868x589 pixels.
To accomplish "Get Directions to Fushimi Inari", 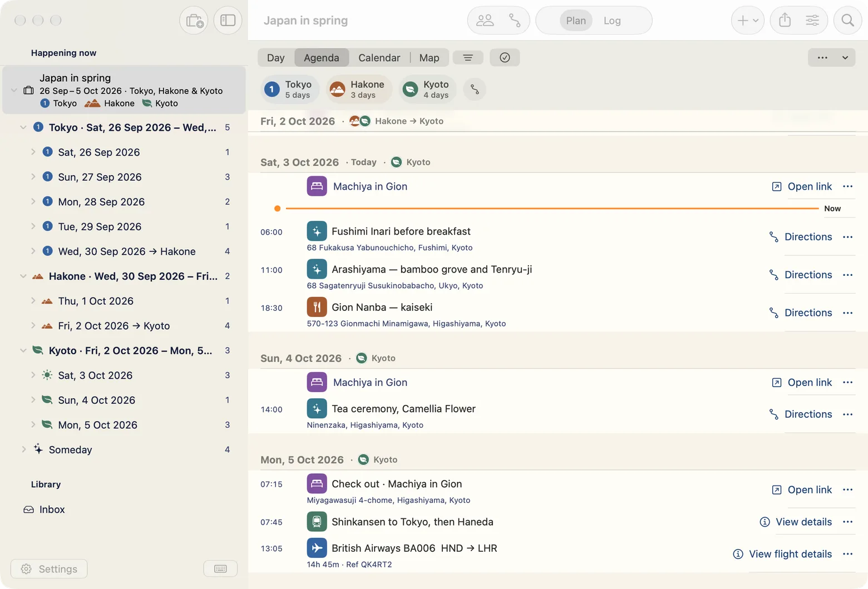I will (801, 237).
